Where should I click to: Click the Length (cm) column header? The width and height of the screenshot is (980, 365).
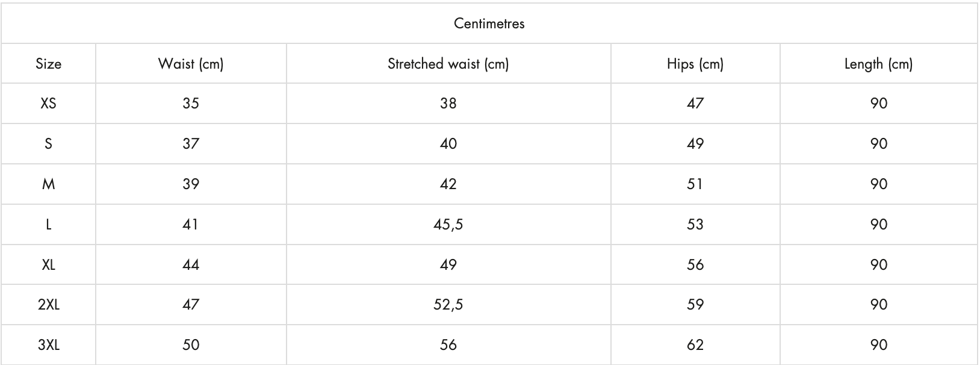tap(879, 64)
